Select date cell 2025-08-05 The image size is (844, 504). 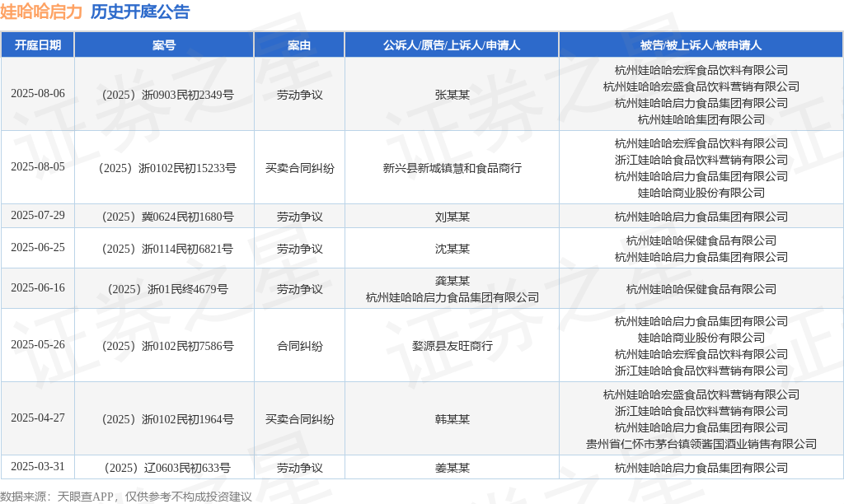coord(38,166)
